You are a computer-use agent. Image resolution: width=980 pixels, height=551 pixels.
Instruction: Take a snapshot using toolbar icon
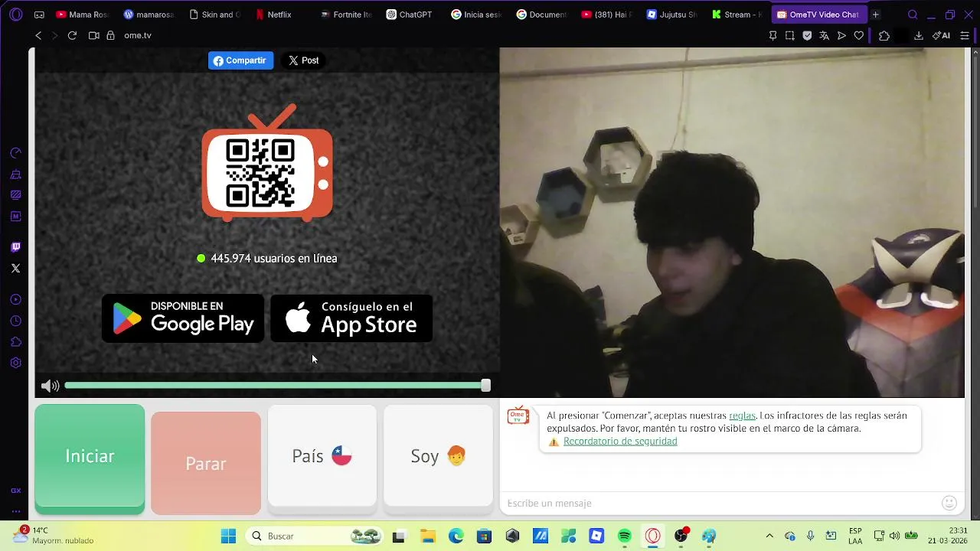789,35
